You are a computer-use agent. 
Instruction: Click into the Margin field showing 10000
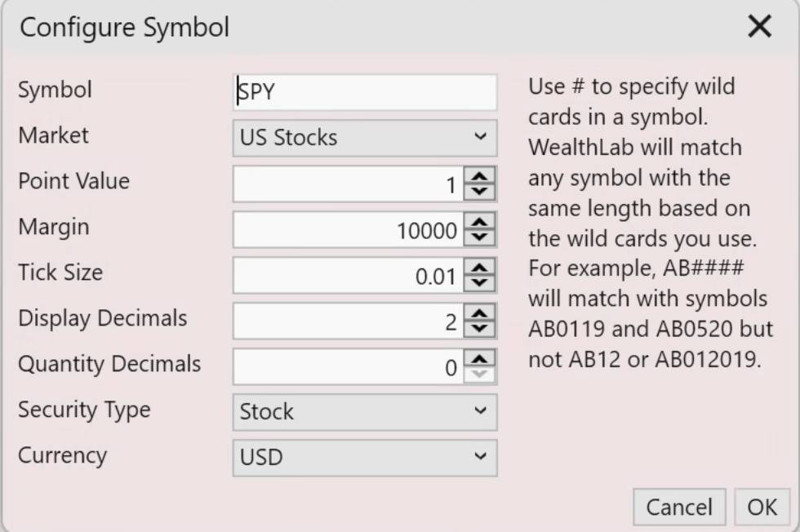349,229
